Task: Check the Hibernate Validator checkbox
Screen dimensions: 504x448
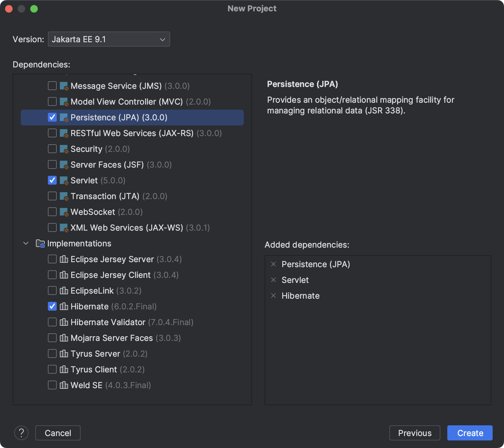Action: coord(52,322)
